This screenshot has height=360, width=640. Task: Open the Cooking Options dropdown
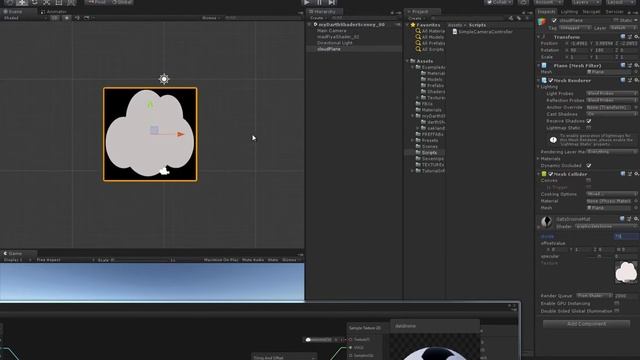611,194
